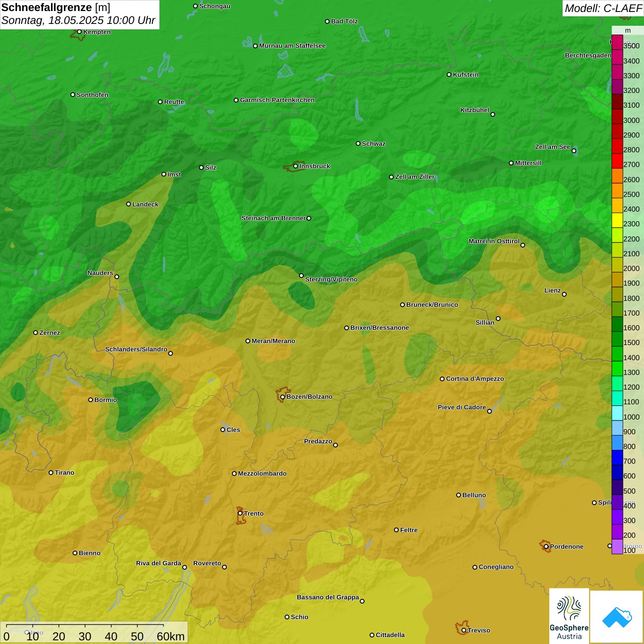Pick the 300 m violet legend swatch
The image size is (644, 644).
(x=617, y=517)
